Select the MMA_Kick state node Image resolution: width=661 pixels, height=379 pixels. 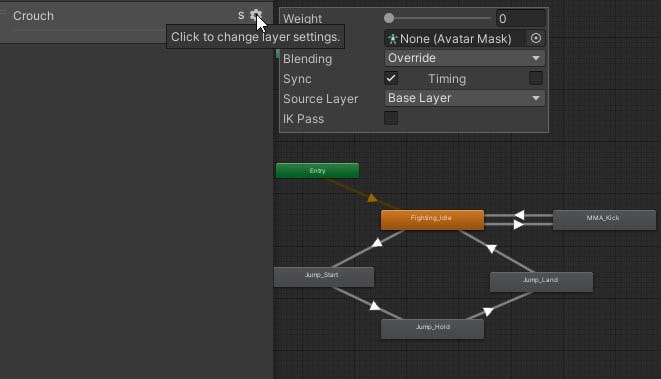click(604, 220)
